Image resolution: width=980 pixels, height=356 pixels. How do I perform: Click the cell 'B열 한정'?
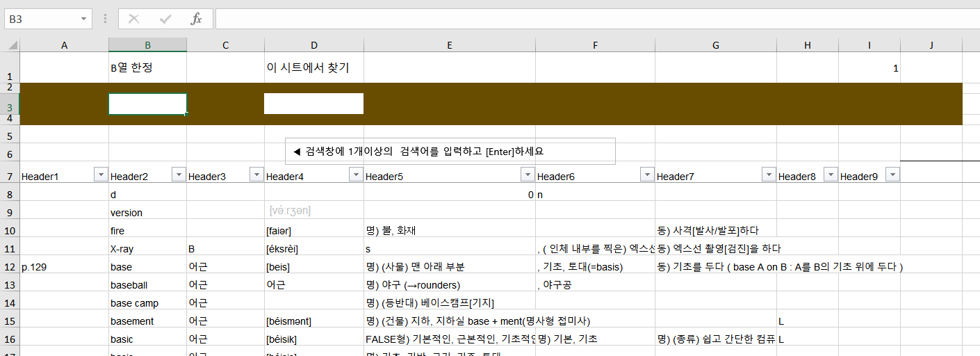(147, 67)
